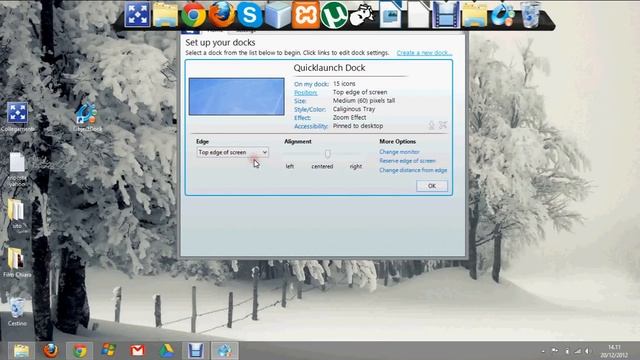
Task: Click the Accessibility setting link
Action: point(311,127)
